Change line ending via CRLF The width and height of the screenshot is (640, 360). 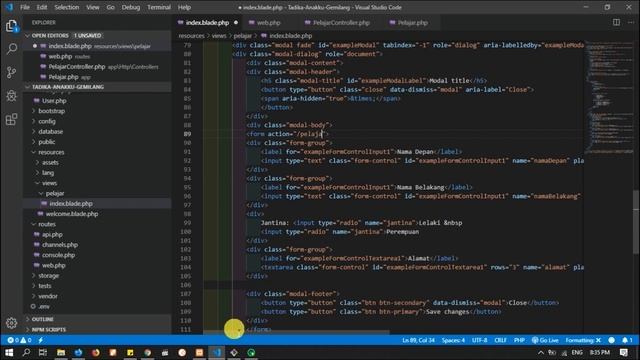501,340
